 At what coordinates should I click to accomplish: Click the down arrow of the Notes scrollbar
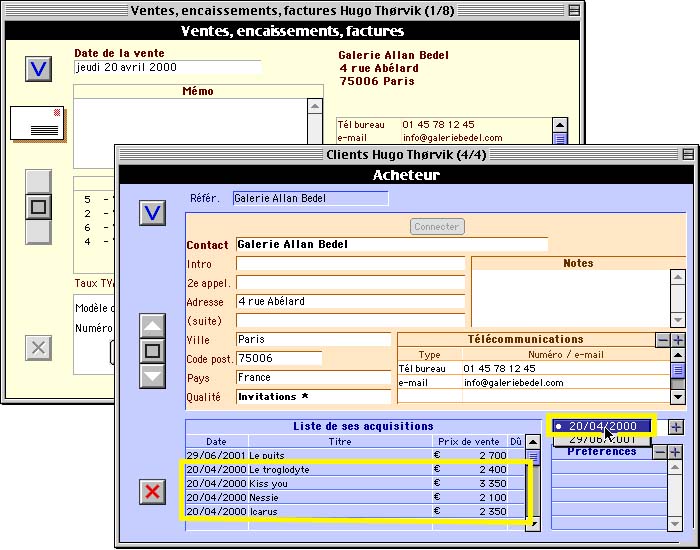pos(678,320)
